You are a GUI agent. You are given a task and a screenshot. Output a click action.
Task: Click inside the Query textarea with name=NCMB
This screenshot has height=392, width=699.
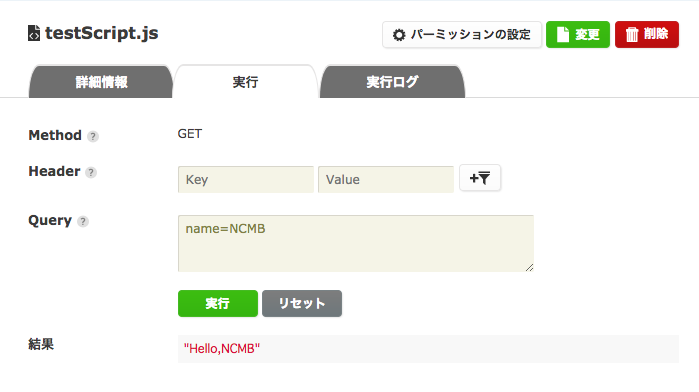[x=356, y=243]
